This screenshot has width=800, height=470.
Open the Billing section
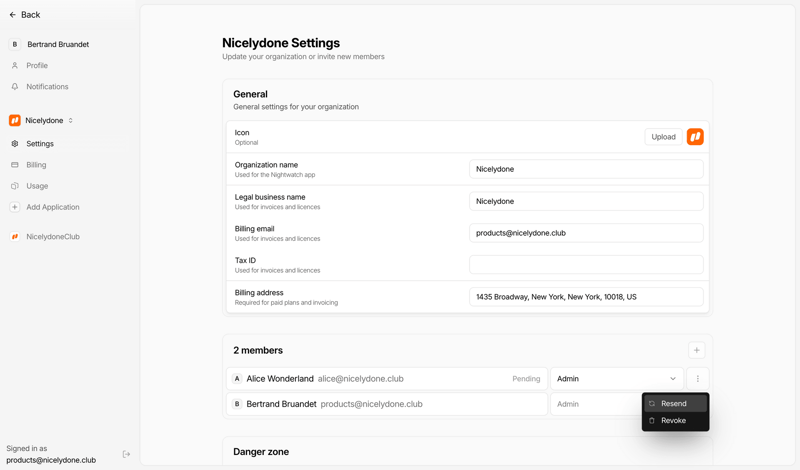pos(36,165)
